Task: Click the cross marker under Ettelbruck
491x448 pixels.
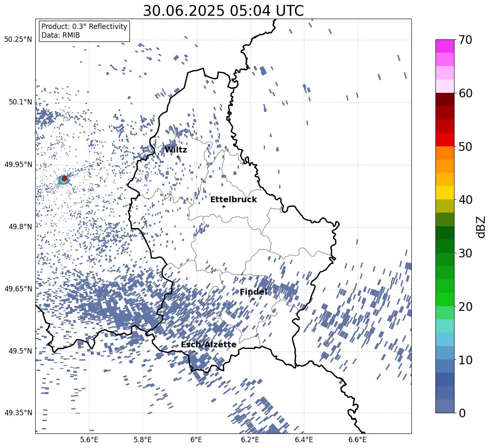Action: pos(224,206)
